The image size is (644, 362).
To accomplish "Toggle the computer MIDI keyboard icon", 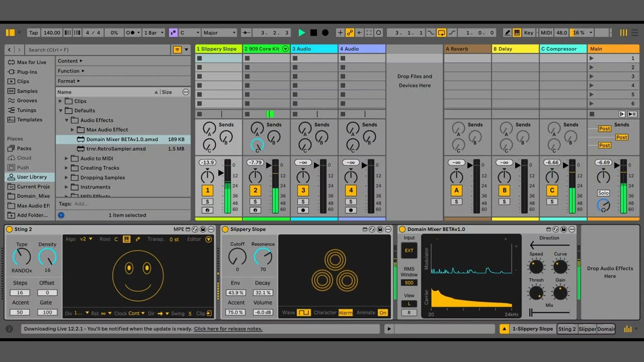I will (x=517, y=33).
